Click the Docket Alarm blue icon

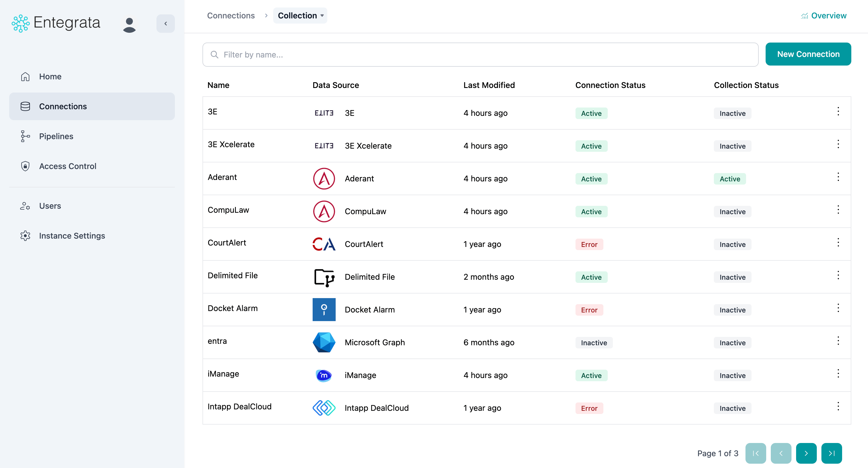point(324,310)
